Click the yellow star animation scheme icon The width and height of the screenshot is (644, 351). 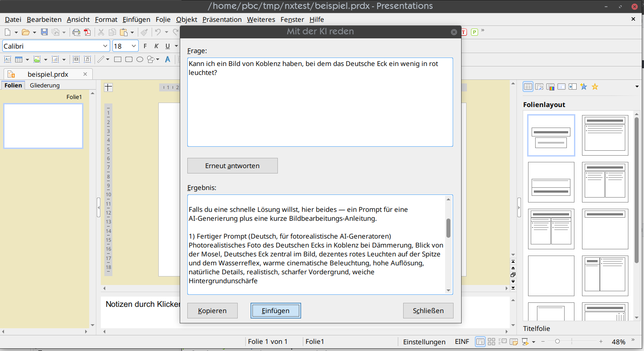click(595, 87)
